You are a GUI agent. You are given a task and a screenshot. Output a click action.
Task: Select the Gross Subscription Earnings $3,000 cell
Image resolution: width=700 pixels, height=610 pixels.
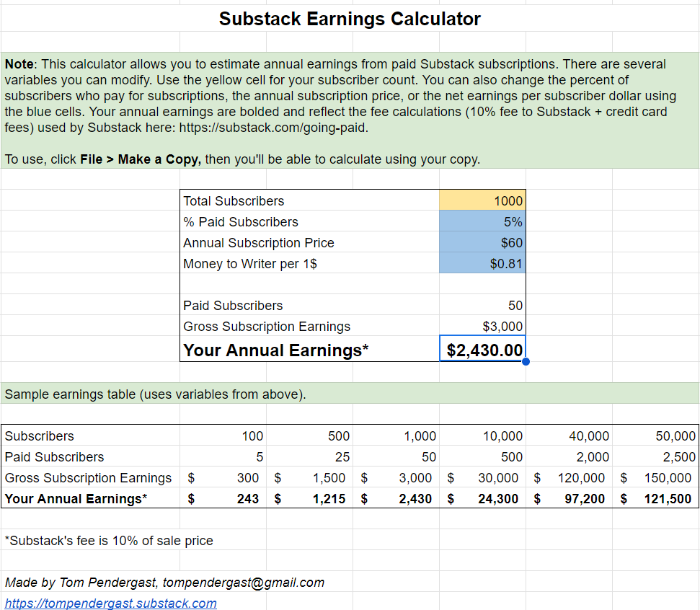pyautogui.click(x=482, y=325)
